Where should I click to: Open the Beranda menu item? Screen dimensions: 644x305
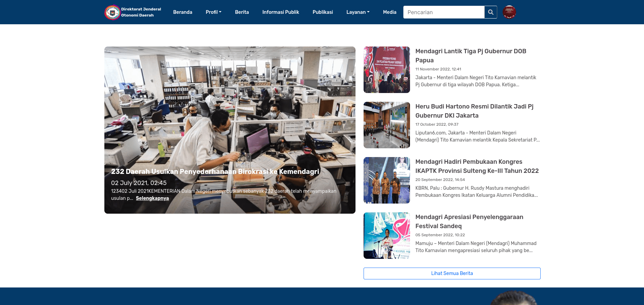(183, 12)
